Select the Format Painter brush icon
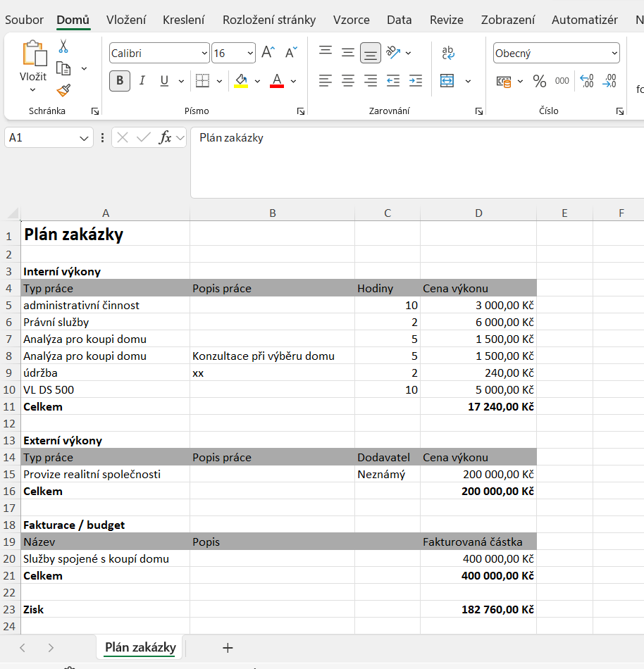This screenshot has width=644, height=669. [63, 90]
